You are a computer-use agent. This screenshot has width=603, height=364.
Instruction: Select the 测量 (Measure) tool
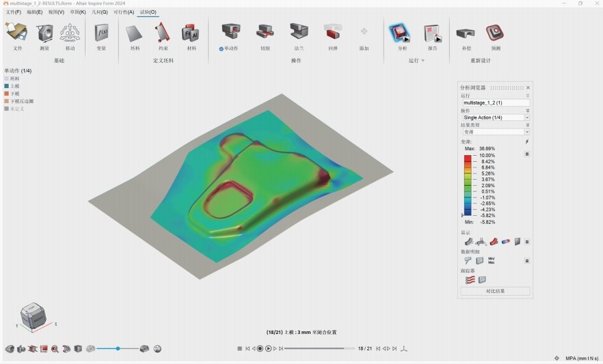point(44,33)
